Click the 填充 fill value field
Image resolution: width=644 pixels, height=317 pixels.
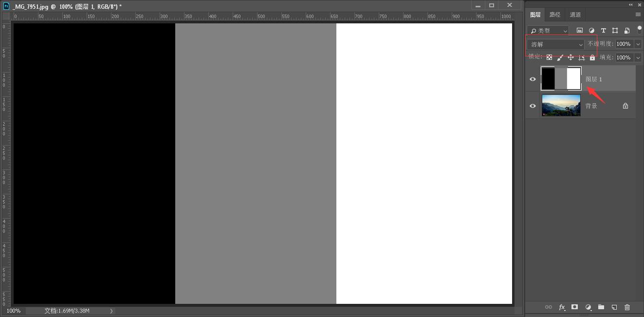624,57
